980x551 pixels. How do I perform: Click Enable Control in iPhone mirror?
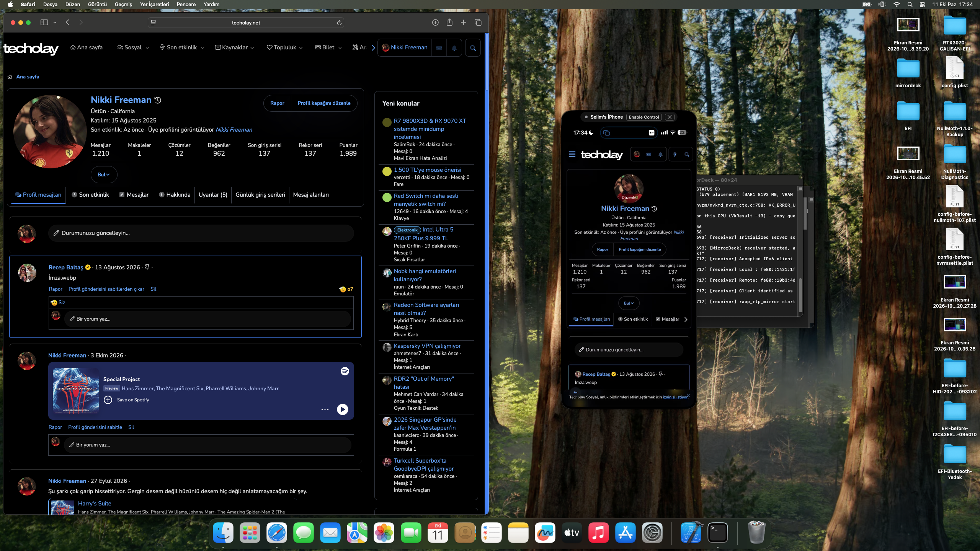point(644,117)
